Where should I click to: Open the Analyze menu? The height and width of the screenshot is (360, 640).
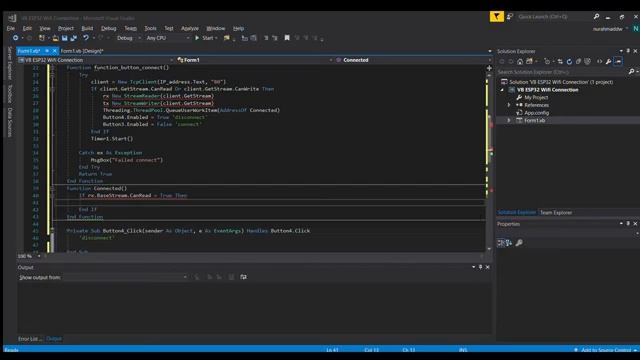tap(190, 28)
